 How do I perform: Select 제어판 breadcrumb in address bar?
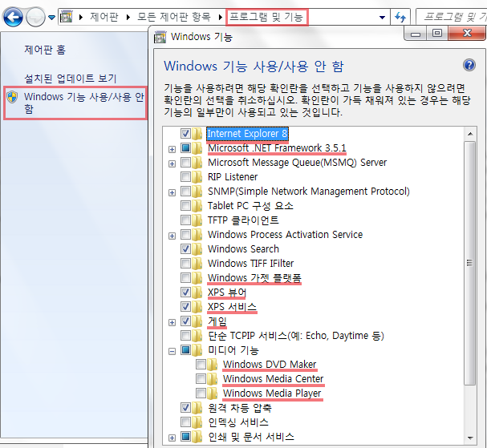click(104, 17)
